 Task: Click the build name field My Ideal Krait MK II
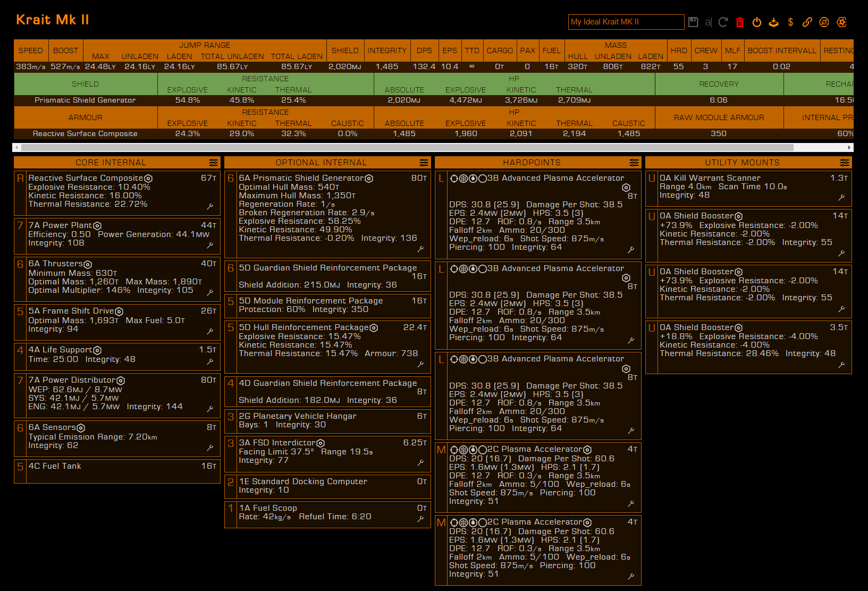pos(626,22)
